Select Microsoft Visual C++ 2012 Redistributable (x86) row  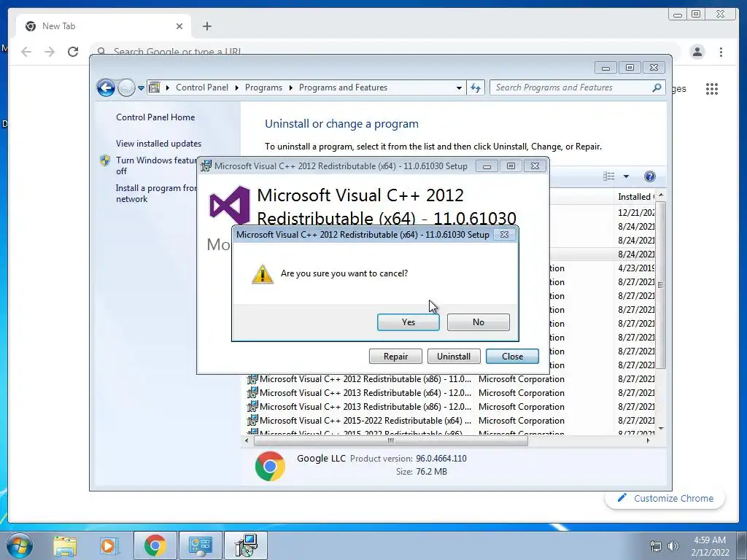pyautogui.click(x=450, y=379)
